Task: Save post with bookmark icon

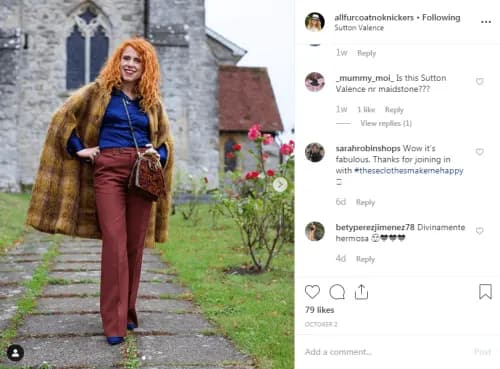Action: 485,292
